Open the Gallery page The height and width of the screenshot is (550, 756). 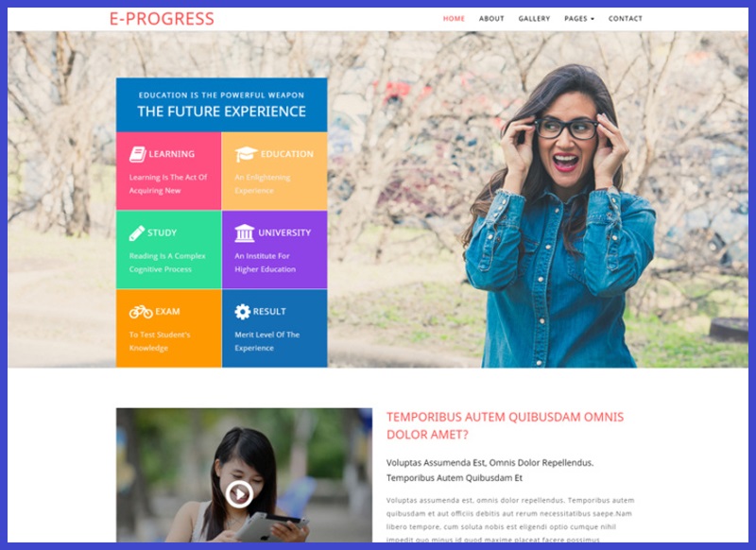click(534, 19)
